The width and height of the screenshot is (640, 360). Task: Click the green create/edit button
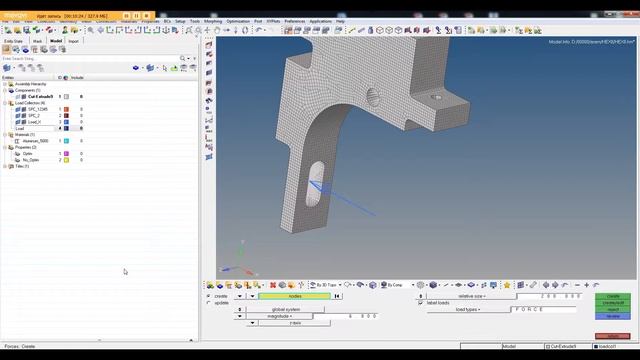point(613,303)
